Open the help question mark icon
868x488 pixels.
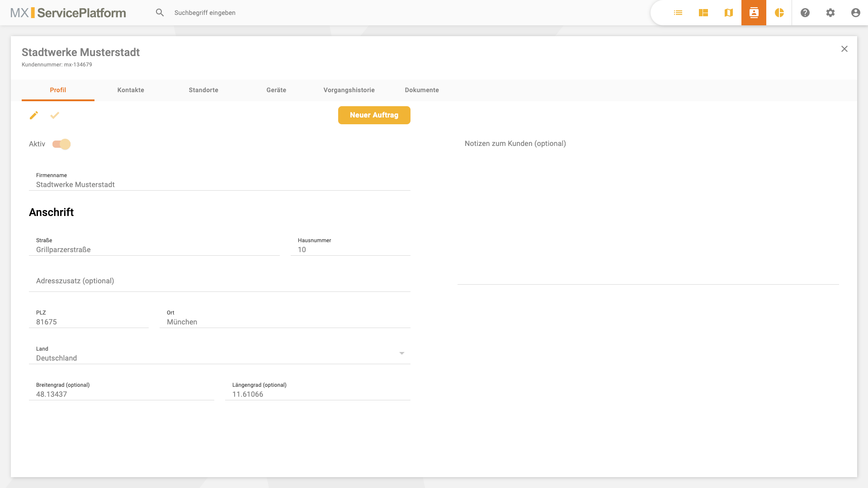(805, 13)
